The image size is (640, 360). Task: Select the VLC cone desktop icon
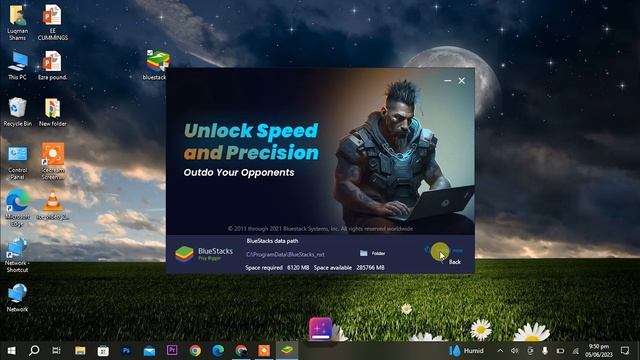[x=53, y=206]
